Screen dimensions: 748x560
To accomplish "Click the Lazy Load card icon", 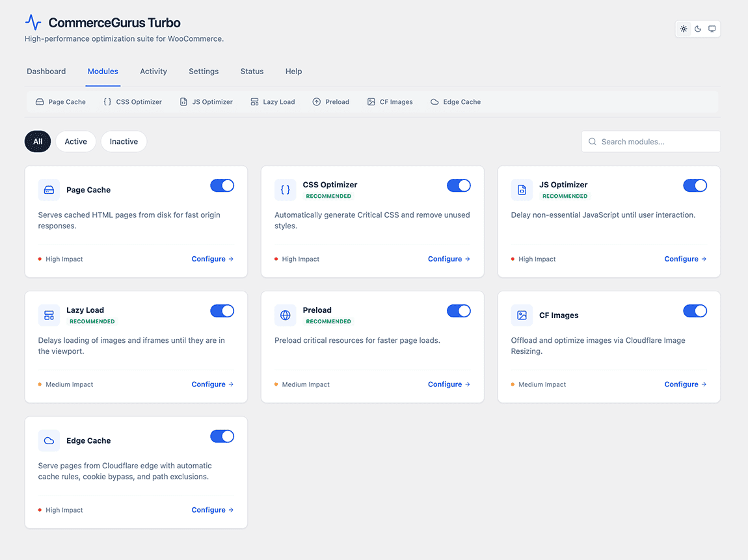I will (49, 315).
